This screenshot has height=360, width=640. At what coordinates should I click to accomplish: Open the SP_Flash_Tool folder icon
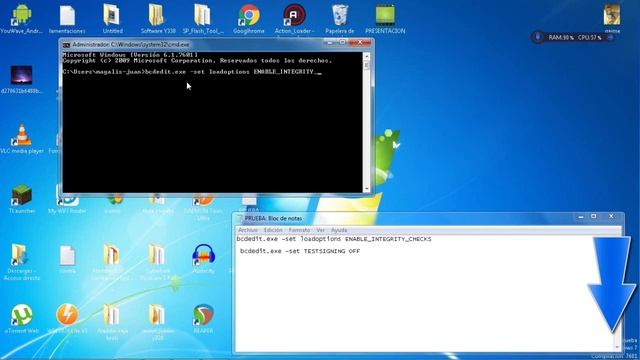click(x=202, y=15)
